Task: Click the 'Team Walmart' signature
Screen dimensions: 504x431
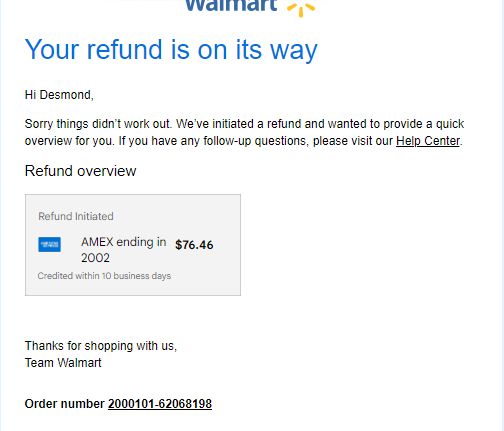Action: coord(63,363)
